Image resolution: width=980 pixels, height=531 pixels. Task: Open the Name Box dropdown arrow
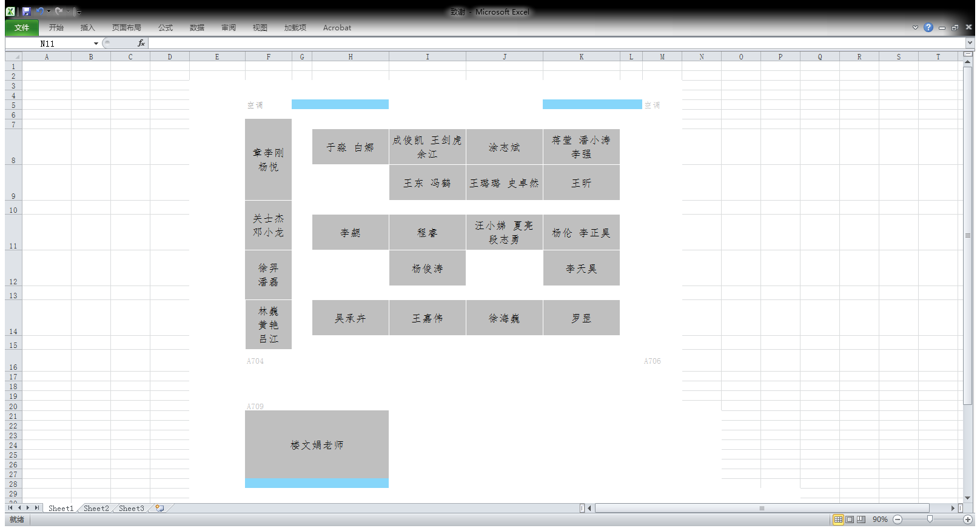pyautogui.click(x=96, y=44)
